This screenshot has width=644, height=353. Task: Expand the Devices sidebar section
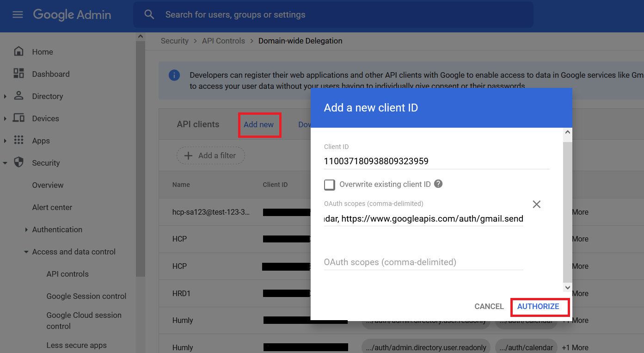[6, 118]
